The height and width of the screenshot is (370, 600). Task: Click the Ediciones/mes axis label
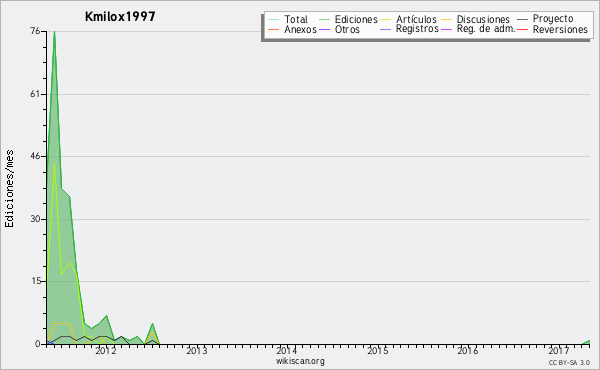pyautogui.click(x=9, y=189)
